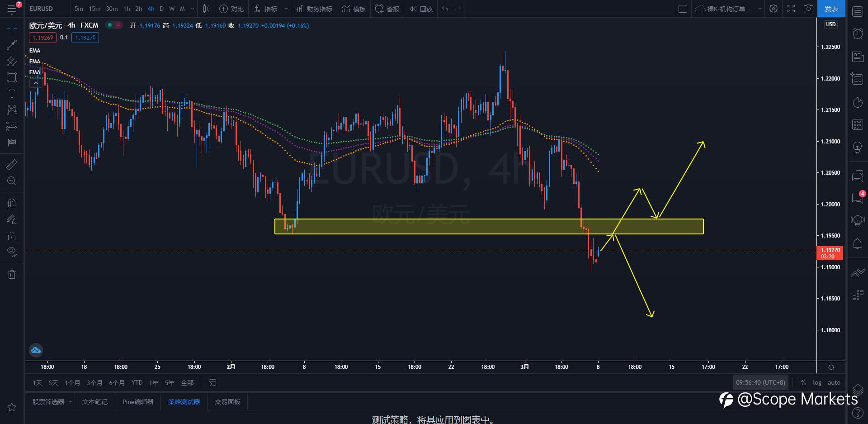Viewport: 868px width, 424px height.
Task: Toggle stay in drawing mode
Action: click(12, 219)
